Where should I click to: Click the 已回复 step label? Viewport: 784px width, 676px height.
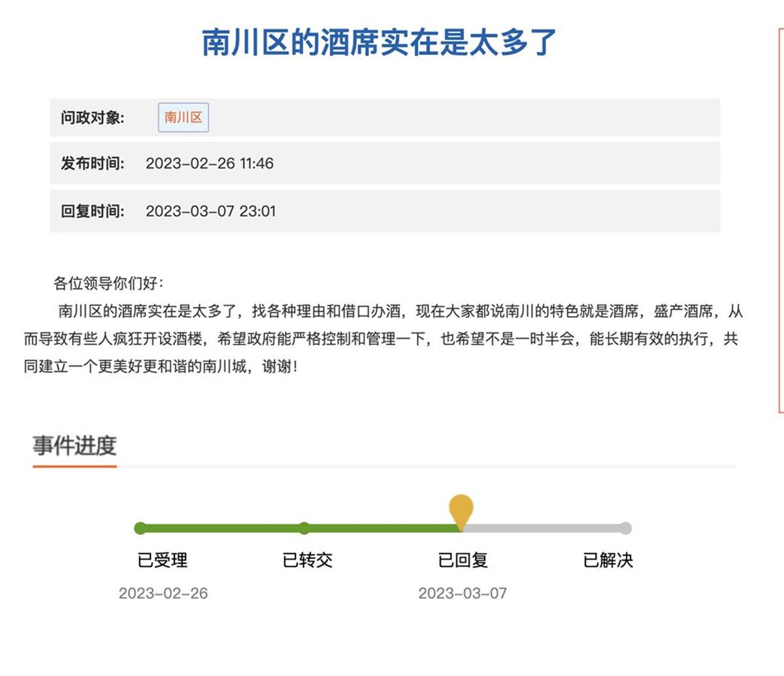point(463,560)
